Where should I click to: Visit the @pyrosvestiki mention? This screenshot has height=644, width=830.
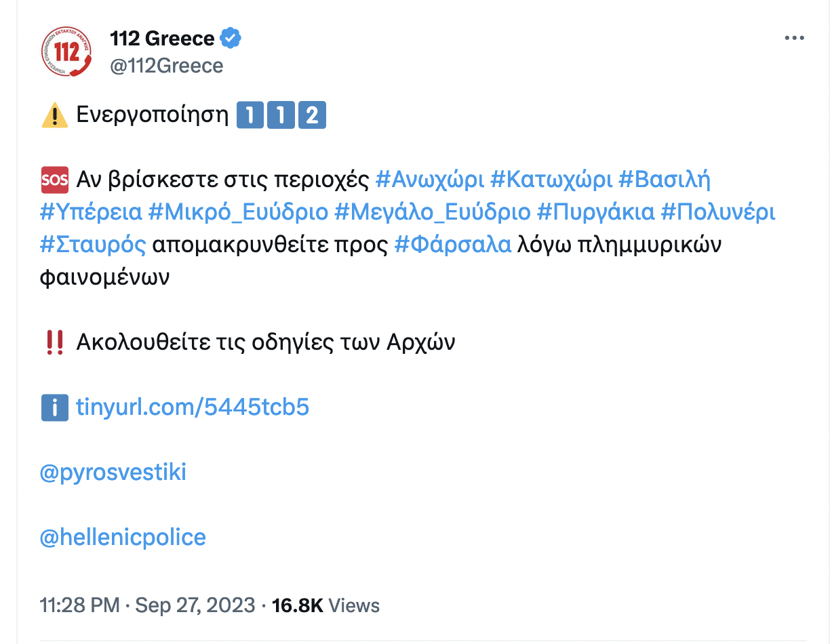pyautogui.click(x=113, y=472)
